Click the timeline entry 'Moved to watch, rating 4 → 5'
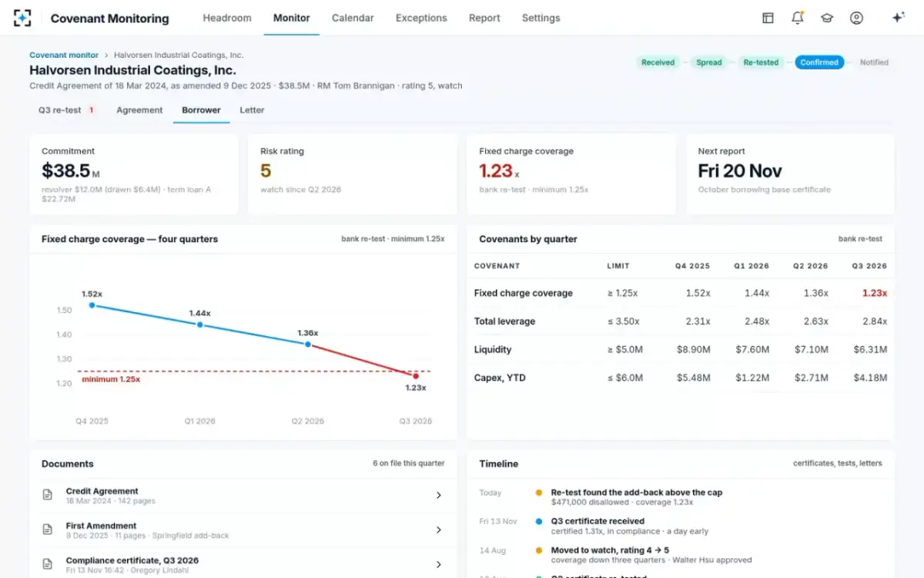924x578 pixels. [x=610, y=550]
